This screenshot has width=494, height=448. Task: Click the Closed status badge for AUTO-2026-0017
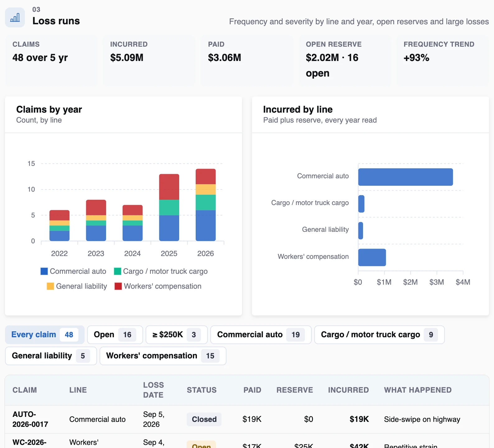[x=204, y=419]
